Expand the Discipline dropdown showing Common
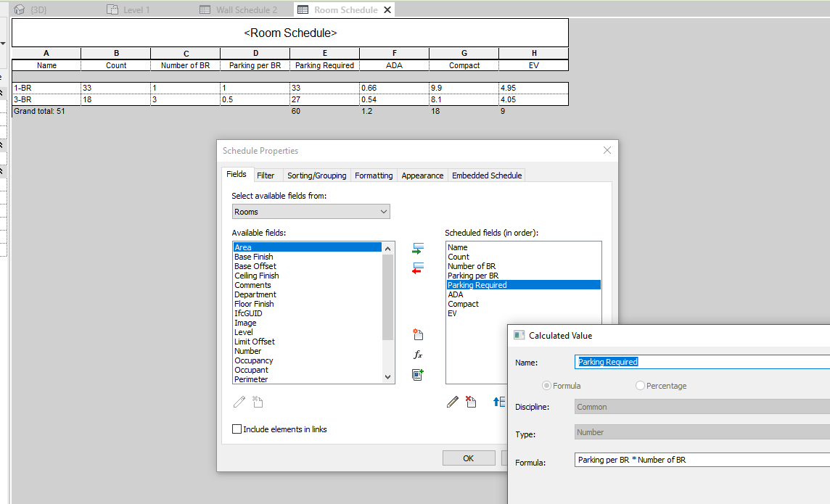The height and width of the screenshot is (504, 830). point(701,407)
